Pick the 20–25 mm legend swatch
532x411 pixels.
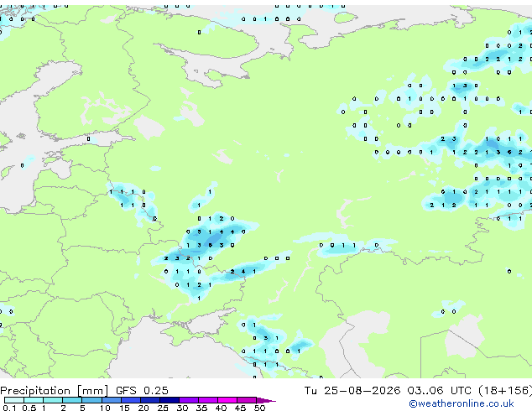(149, 400)
